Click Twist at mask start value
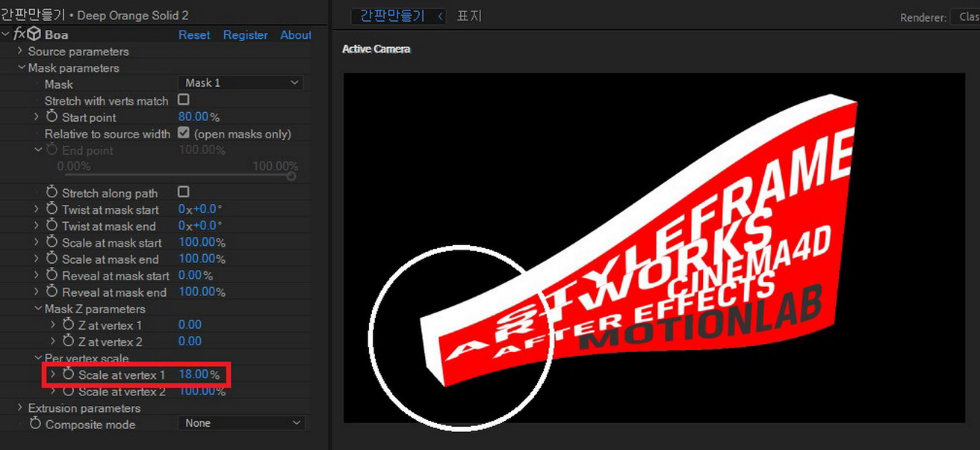 tap(200, 209)
